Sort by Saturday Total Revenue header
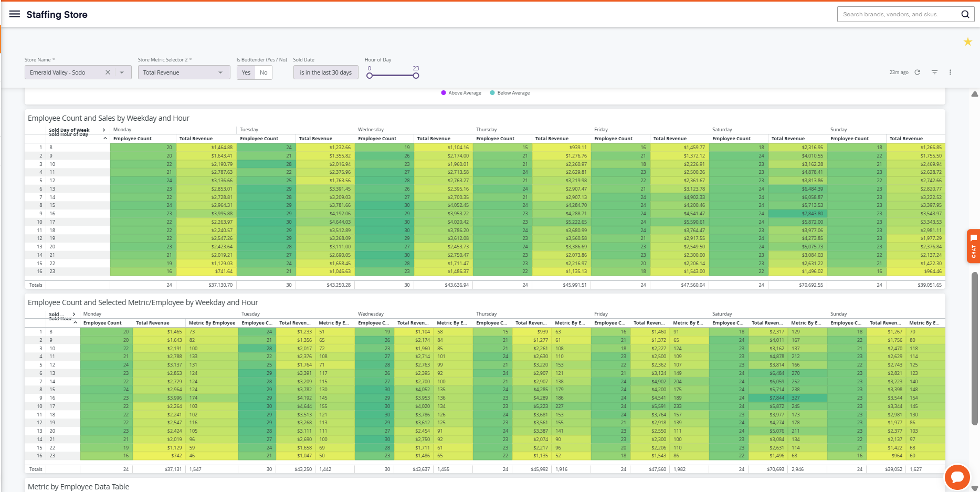 [788, 139]
